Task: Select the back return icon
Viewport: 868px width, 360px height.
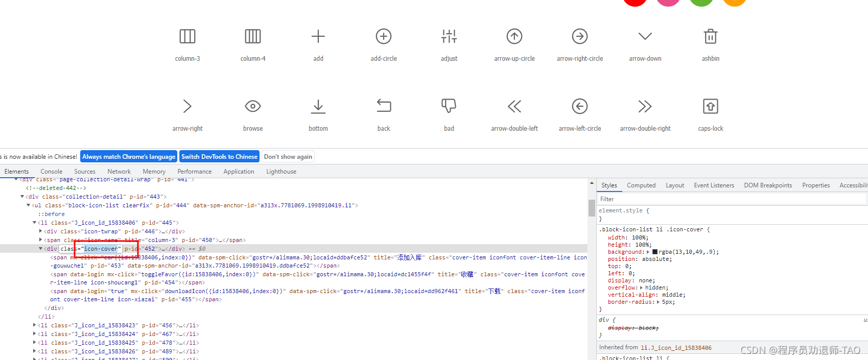Action: pyautogui.click(x=384, y=106)
